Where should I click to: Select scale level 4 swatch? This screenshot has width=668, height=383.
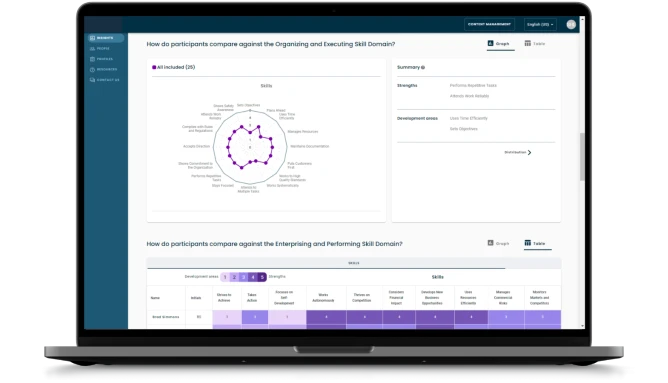[x=253, y=277]
